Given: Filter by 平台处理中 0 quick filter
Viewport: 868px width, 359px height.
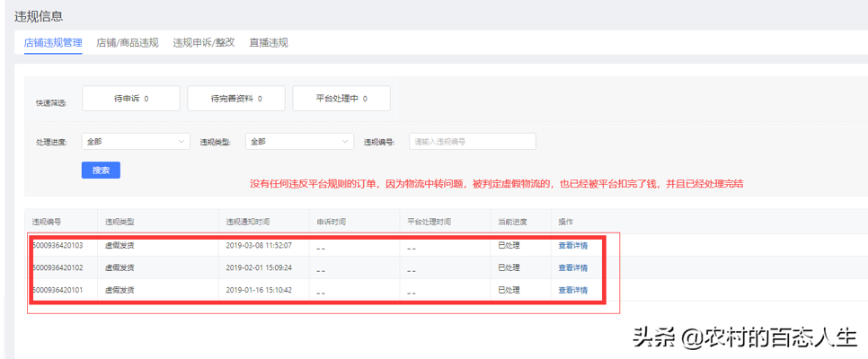Looking at the screenshot, I should coord(341,99).
